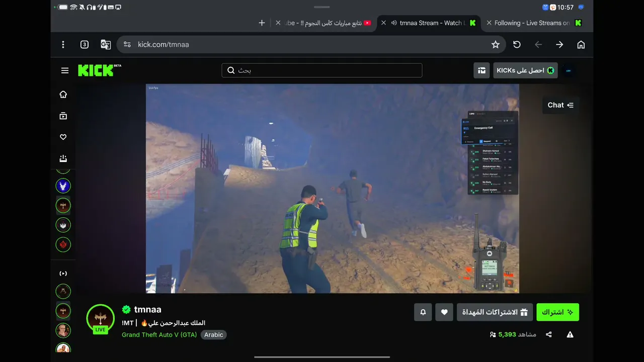Image resolution: width=644 pixels, height=362 pixels.
Task: Tap the headphones status icon
Action: [x=90, y=8]
